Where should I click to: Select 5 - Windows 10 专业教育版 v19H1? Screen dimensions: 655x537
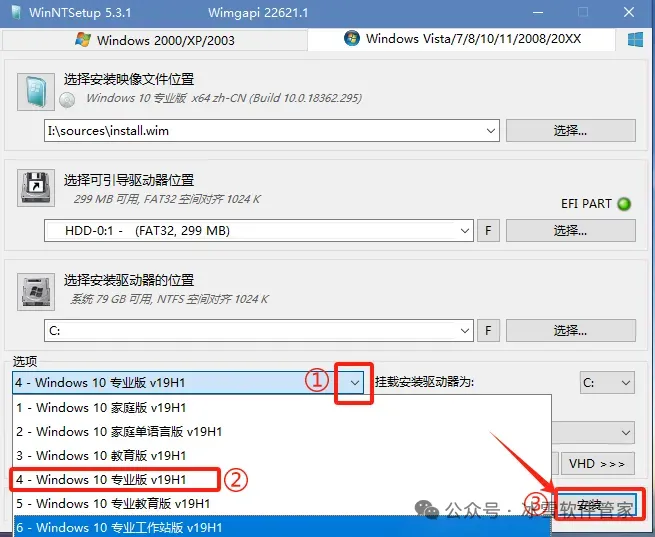pos(282,504)
